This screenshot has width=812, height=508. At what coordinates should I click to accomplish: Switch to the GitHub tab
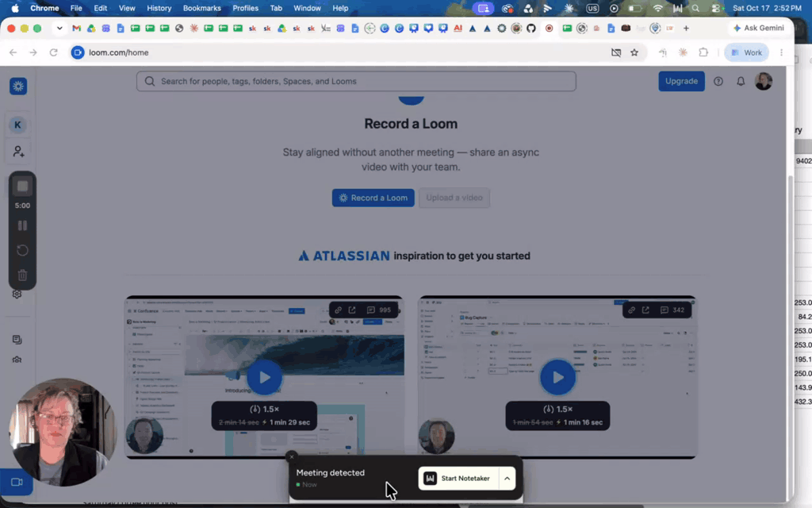(x=530, y=29)
